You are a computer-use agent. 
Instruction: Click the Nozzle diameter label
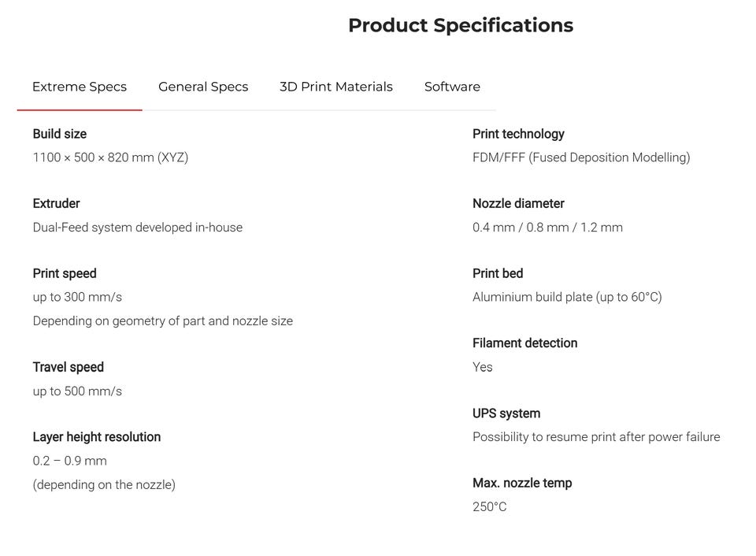[x=518, y=203]
